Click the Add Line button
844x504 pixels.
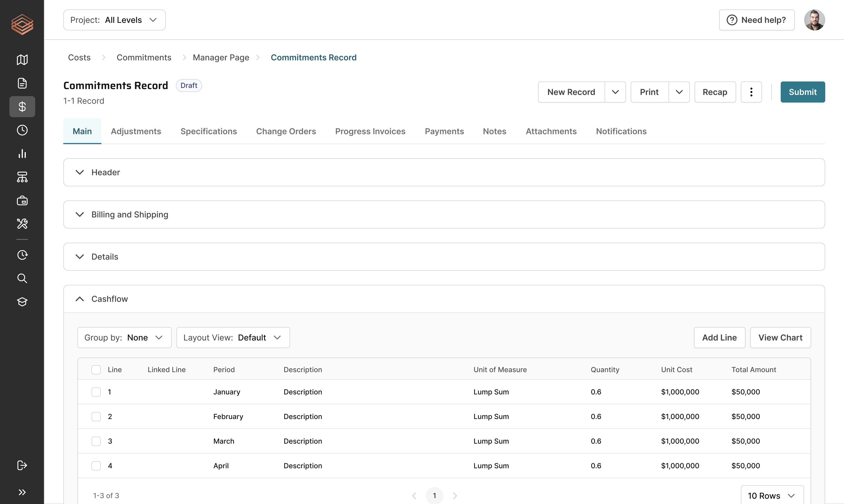[719, 338]
